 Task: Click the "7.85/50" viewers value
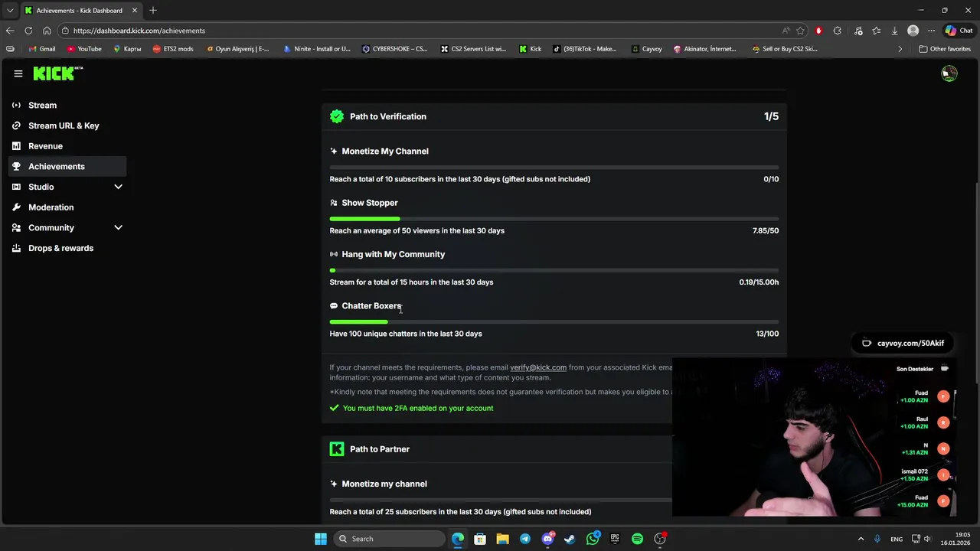(766, 230)
